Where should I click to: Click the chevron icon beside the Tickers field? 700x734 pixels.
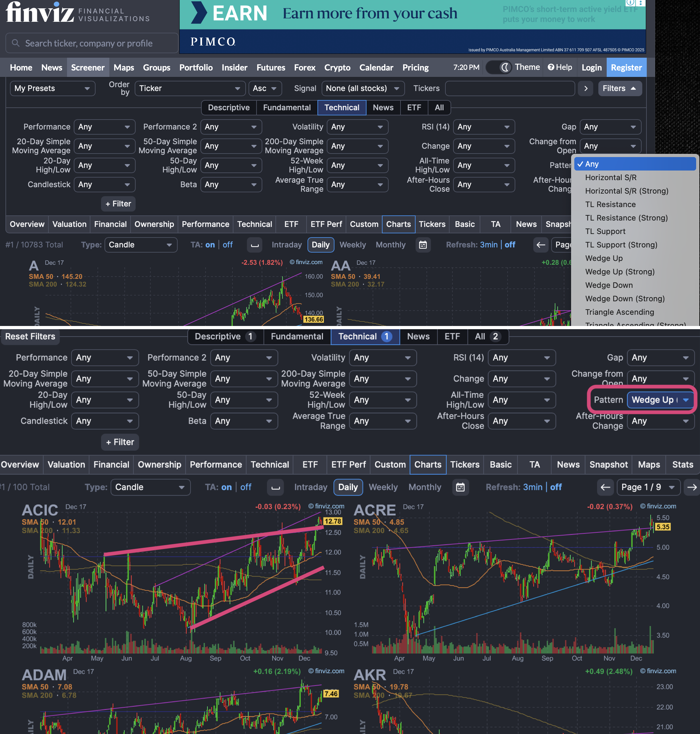click(586, 88)
